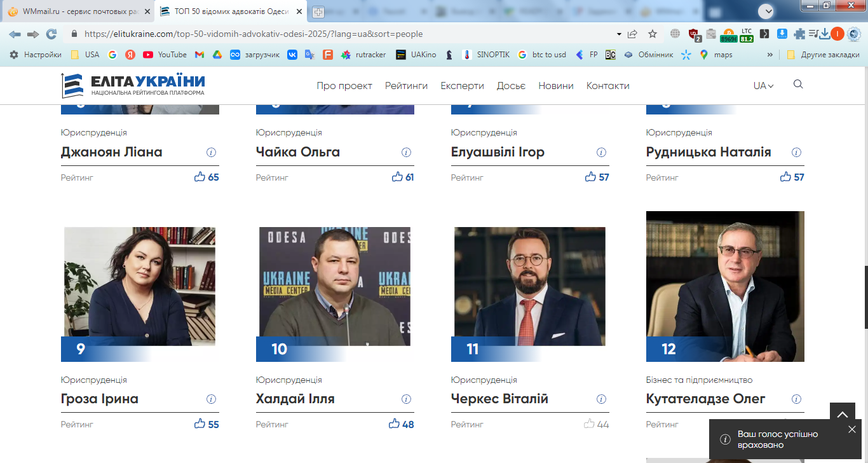Open a new browser tab

[318, 11]
